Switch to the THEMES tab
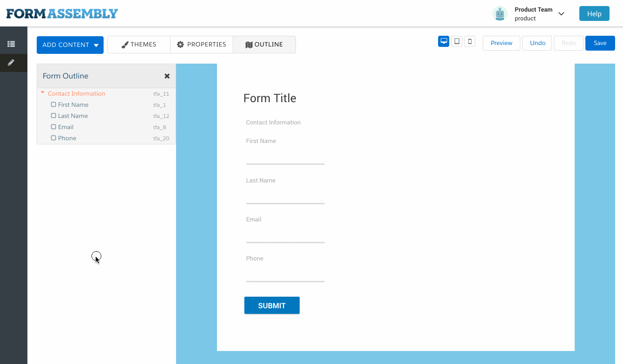Screen dimensions: 623x364 (138, 44)
